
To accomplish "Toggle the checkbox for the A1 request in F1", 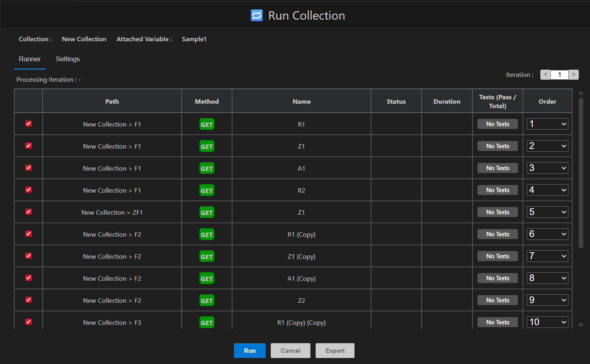I will coord(28,168).
